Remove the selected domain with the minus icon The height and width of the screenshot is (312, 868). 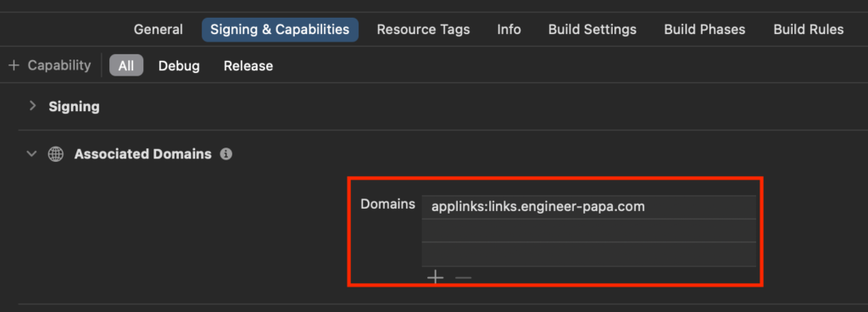[464, 277]
